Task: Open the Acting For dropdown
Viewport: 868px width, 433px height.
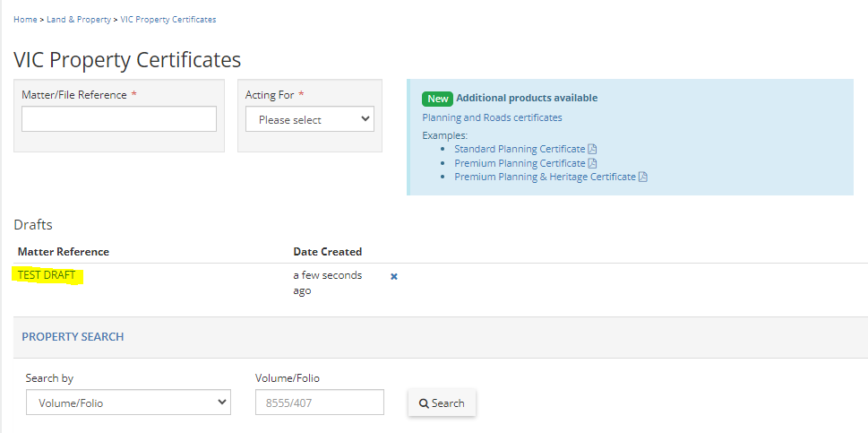Action: (x=310, y=119)
